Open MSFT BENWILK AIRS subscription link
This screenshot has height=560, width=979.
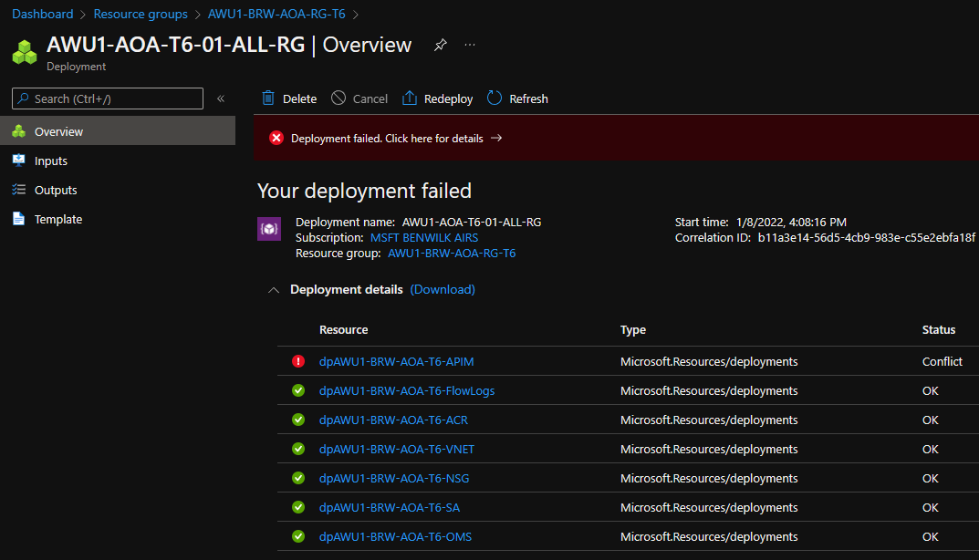[x=424, y=238]
